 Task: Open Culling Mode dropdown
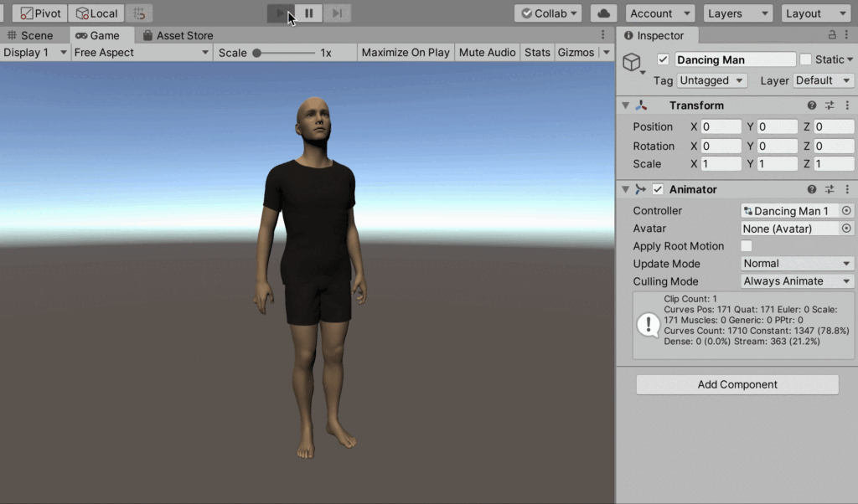(x=798, y=281)
